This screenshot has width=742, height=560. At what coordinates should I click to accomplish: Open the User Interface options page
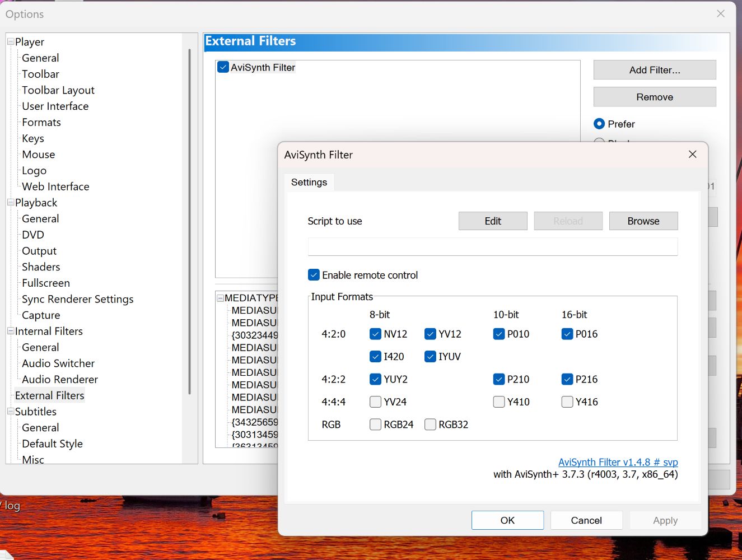click(x=55, y=106)
